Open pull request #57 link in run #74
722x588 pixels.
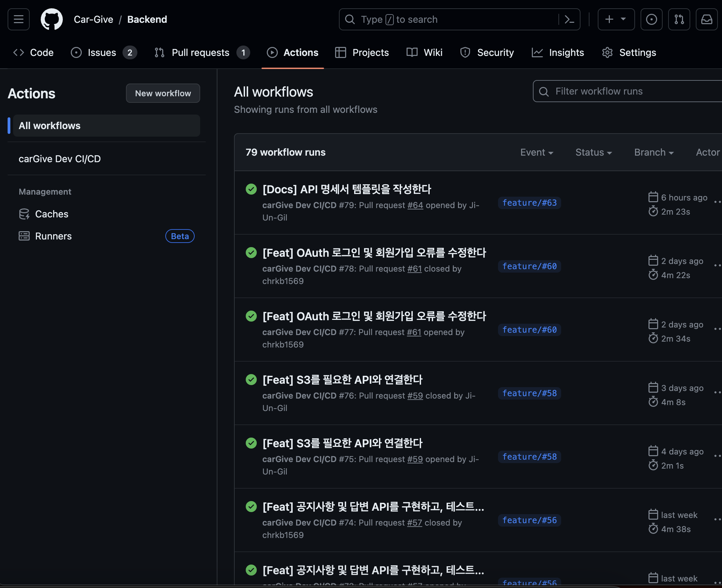(x=415, y=522)
